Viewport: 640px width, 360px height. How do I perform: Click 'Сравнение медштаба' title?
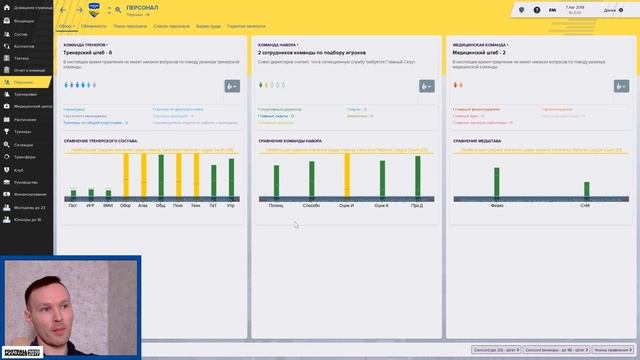point(477,141)
